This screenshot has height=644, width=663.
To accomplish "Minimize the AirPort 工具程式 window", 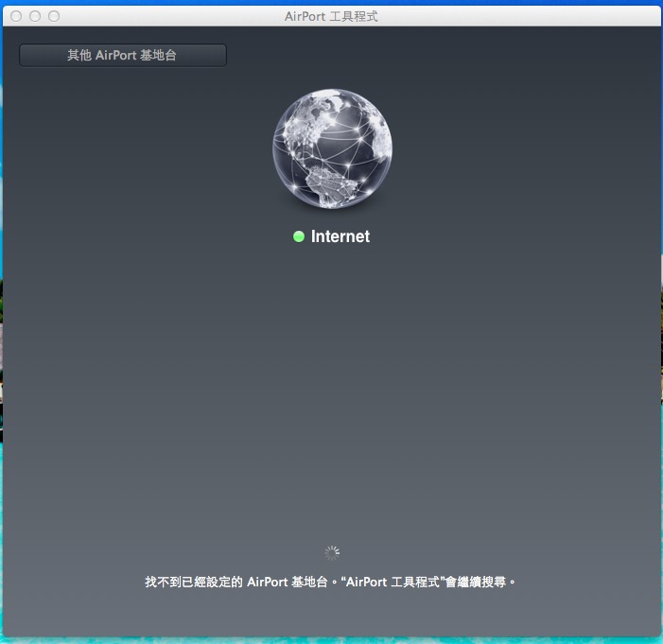I will (35, 16).
